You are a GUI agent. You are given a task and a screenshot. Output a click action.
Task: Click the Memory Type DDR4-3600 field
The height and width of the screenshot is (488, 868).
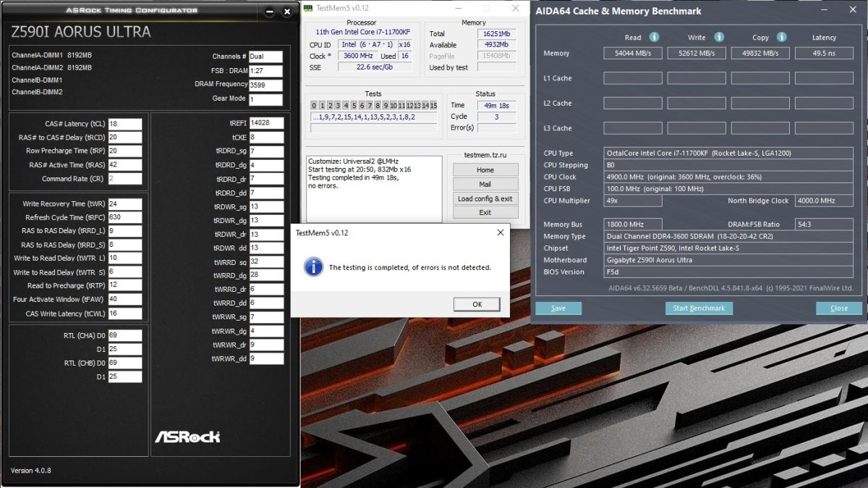click(728, 236)
